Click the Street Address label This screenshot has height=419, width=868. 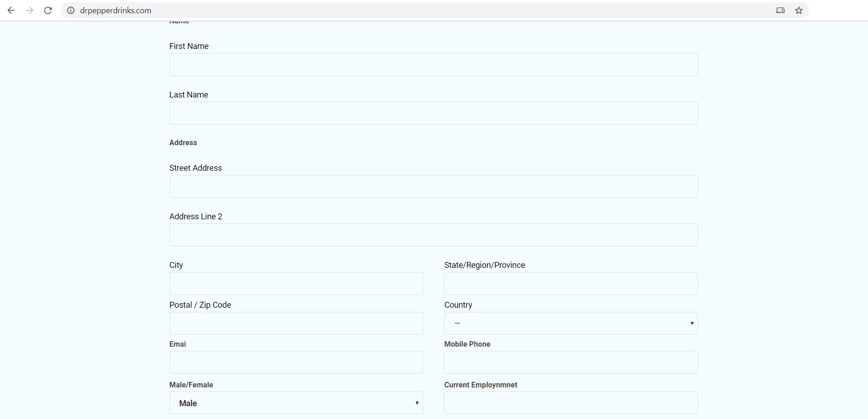[196, 168]
